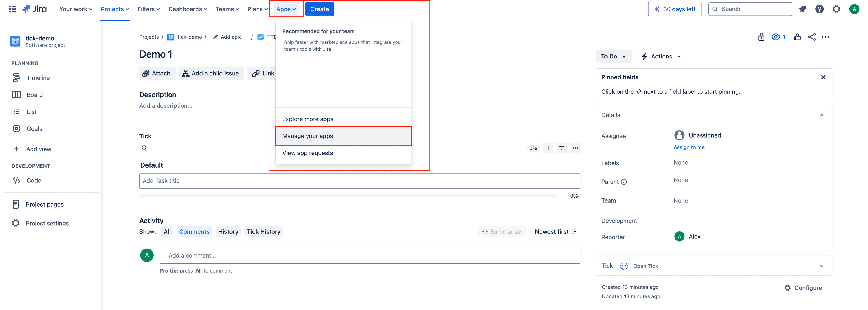The height and width of the screenshot is (310, 868).
Task: Click Add epic in breadcrumb
Action: (227, 37)
